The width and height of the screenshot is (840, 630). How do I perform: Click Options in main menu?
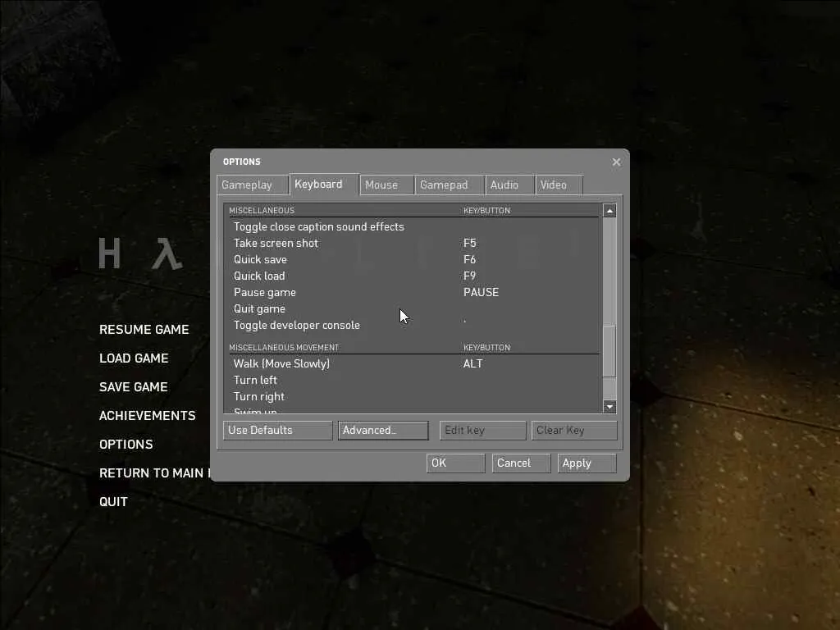(126, 445)
